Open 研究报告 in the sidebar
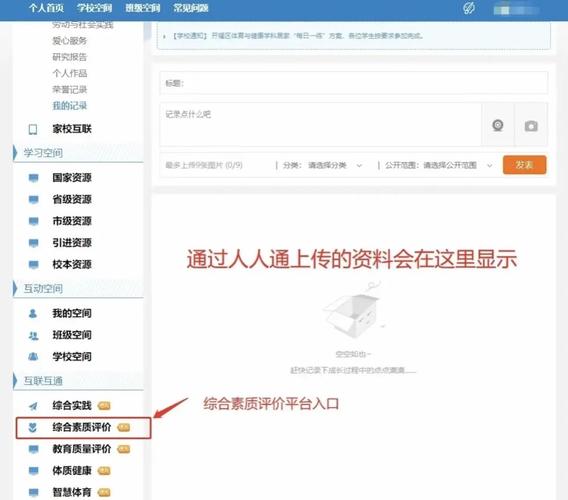The height and width of the screenshot is (500, 568). [70, 57]
